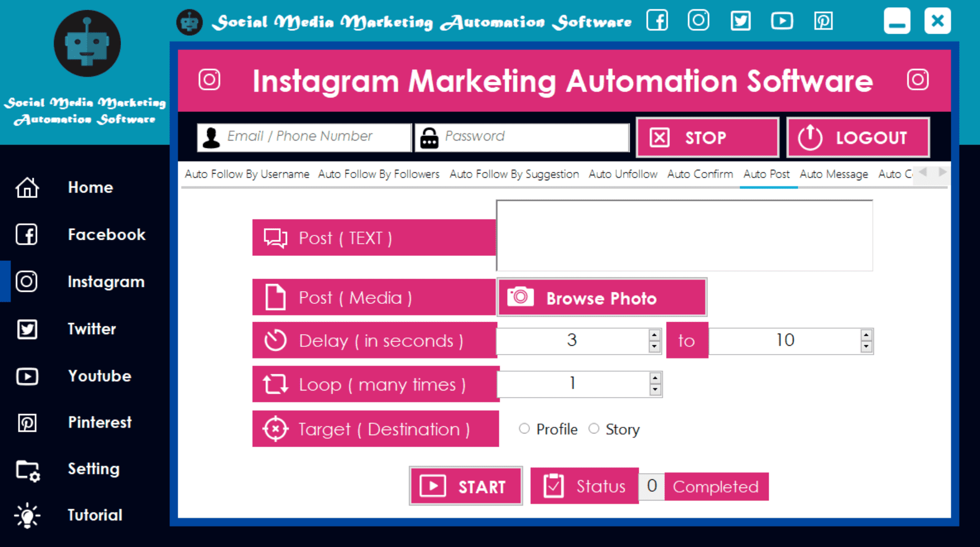Open the Auto Follow By Followers tab
The image size is (980, 547).
click(x=379, y=174)
